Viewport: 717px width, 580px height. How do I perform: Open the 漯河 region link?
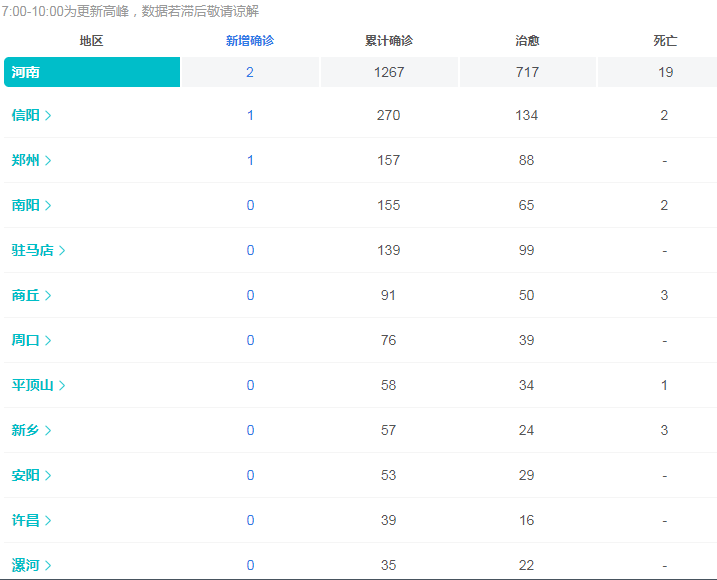coord(31,565)
